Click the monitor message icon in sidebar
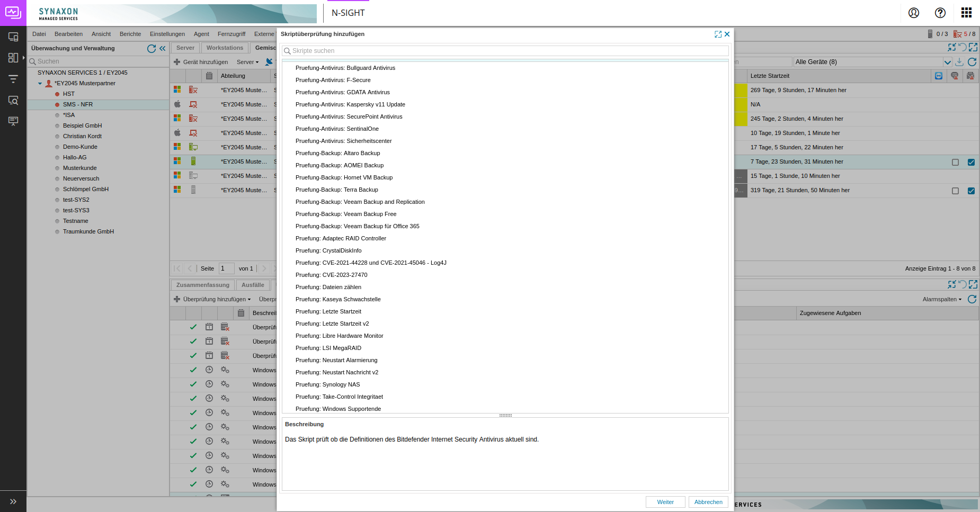The width and height of the screenshot is (980, 512). tap(13, 121)
